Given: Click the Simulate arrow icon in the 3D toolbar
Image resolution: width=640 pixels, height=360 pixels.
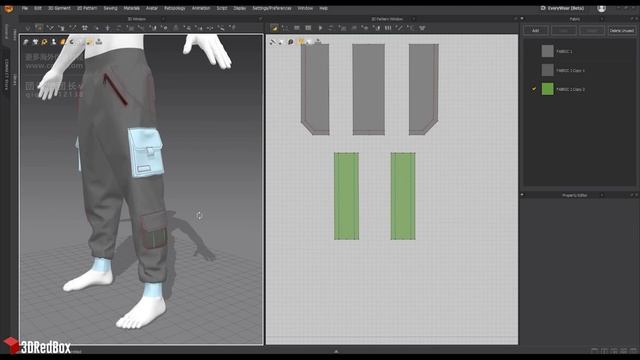Looking at the screenshot, I should pos(28,28).
